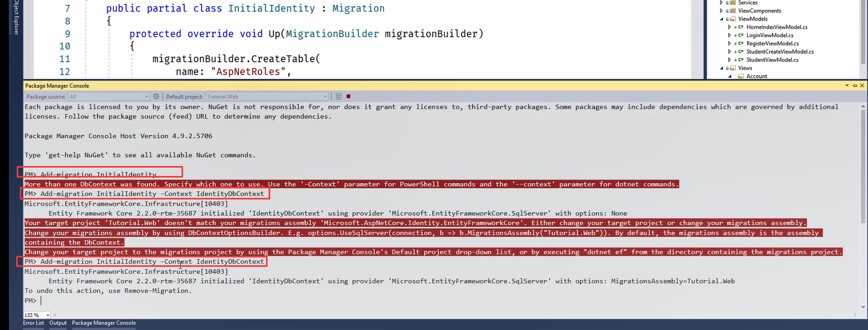Open the 133 % zoom dropdown
Viewport: 868px width, 330px height.
(48, 315)
